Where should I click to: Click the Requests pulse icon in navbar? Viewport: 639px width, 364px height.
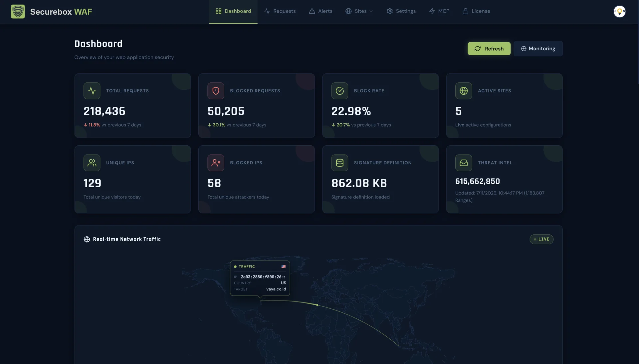pos(267,11)
